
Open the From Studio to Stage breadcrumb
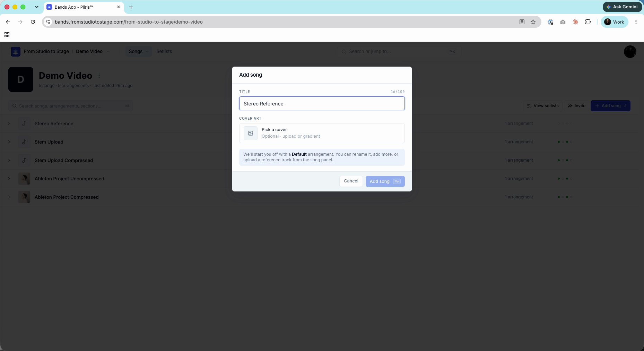tap(46, 51)
